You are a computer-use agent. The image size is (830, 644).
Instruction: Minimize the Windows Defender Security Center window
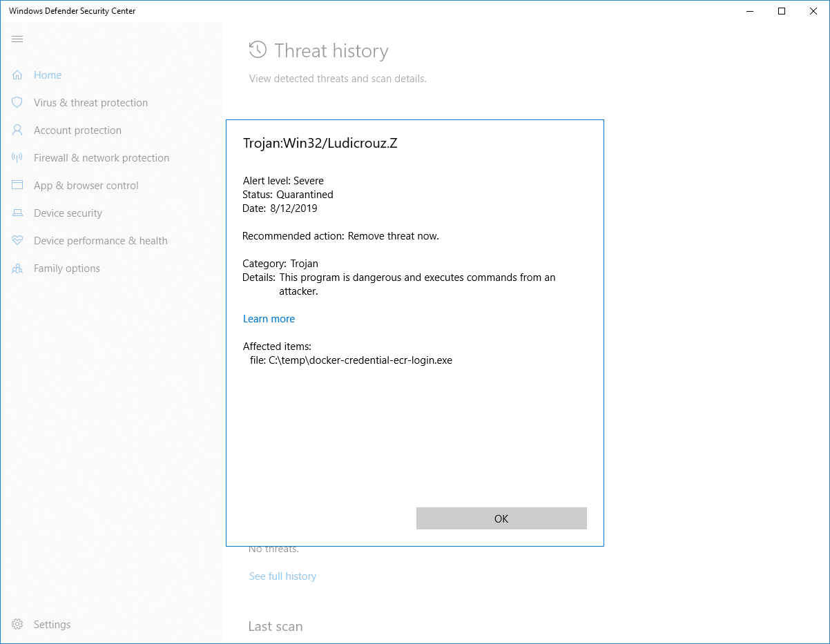pyautogui.click(x=749, y=11)
